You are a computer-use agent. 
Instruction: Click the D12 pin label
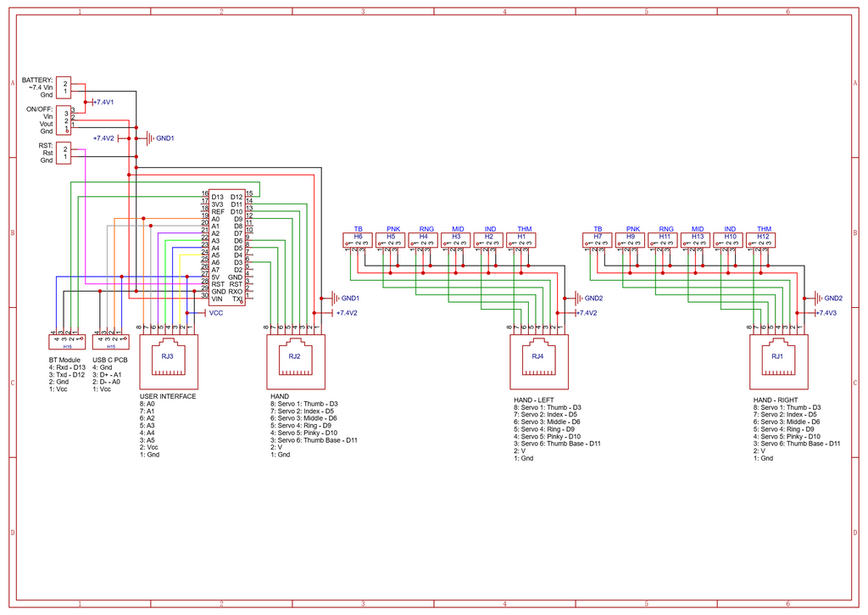click(236, 198)
